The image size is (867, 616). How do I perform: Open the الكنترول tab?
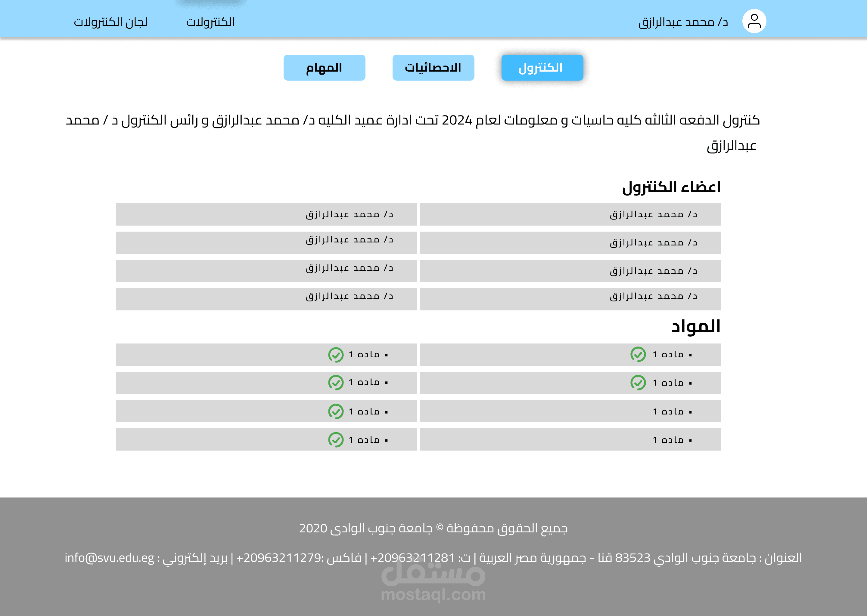[x=542, y=67]
